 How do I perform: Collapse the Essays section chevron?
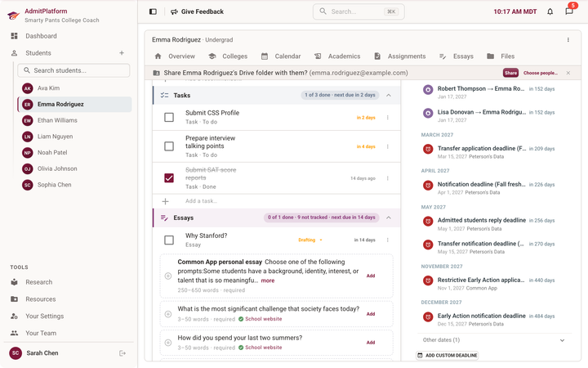389,218
